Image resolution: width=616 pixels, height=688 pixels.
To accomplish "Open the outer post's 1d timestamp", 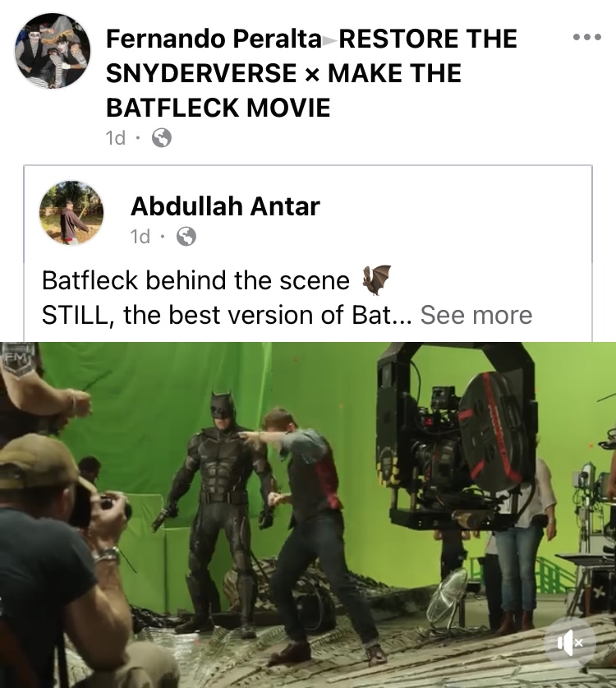I will tap(115, 138).
